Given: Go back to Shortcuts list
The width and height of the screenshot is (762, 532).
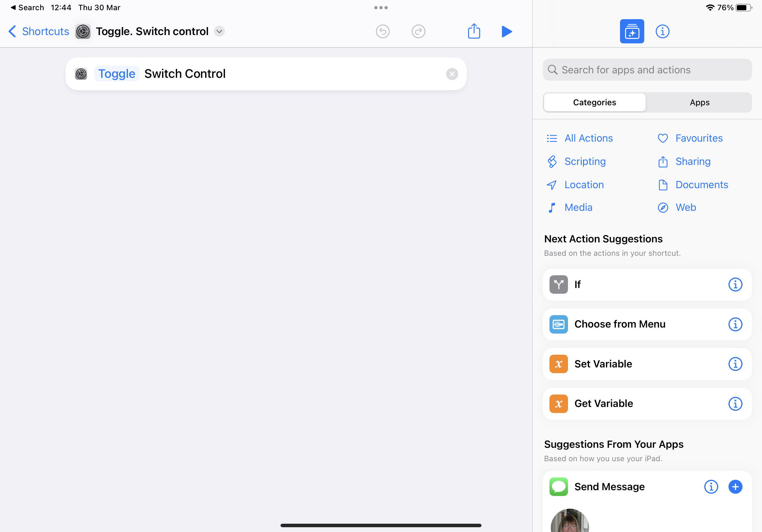Looking at the screenshot, I should pyautogui.click(x=39, y=32).
